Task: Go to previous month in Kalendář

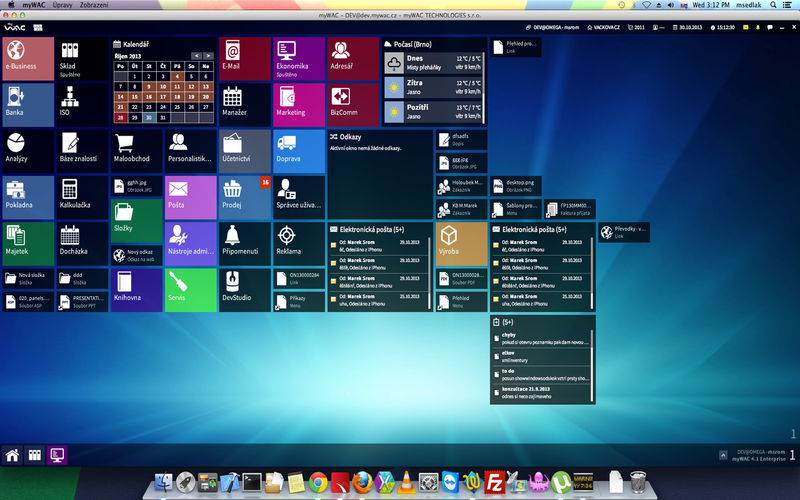Action: (x=196, y=56)
